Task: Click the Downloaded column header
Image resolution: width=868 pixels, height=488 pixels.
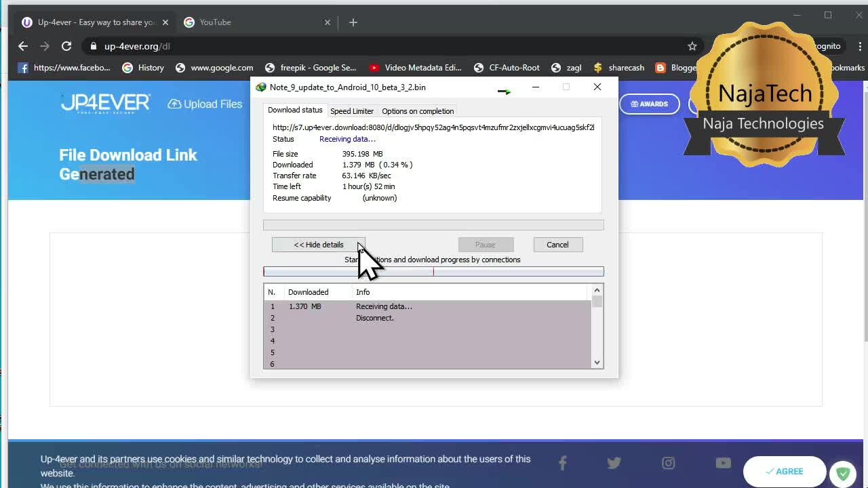Action: coord(317,292)
